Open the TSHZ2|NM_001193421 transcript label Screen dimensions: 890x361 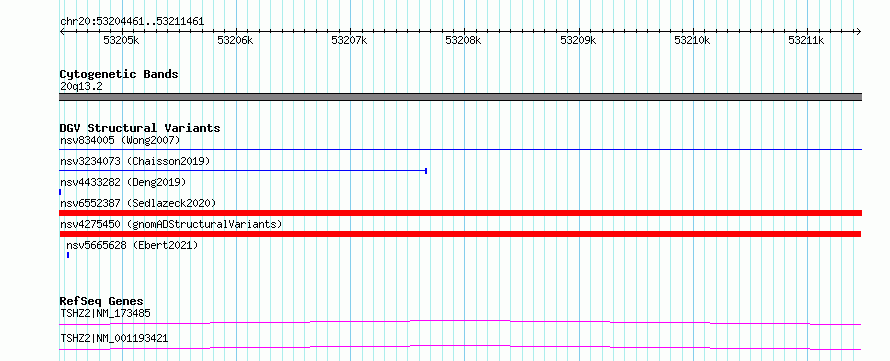[x=114, y=339]
